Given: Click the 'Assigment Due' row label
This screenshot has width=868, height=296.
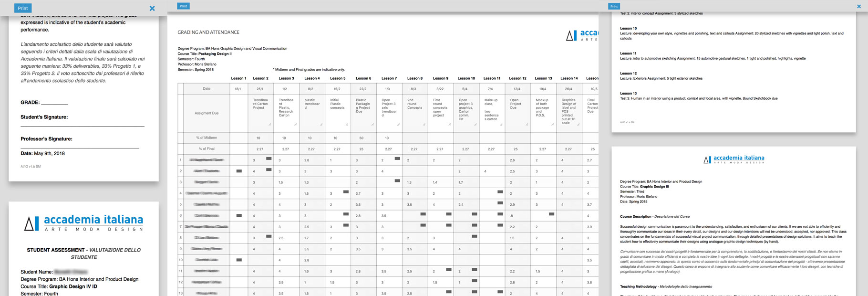Looking at the screenshot, I should pyautogui.click(x=207, y=113).
